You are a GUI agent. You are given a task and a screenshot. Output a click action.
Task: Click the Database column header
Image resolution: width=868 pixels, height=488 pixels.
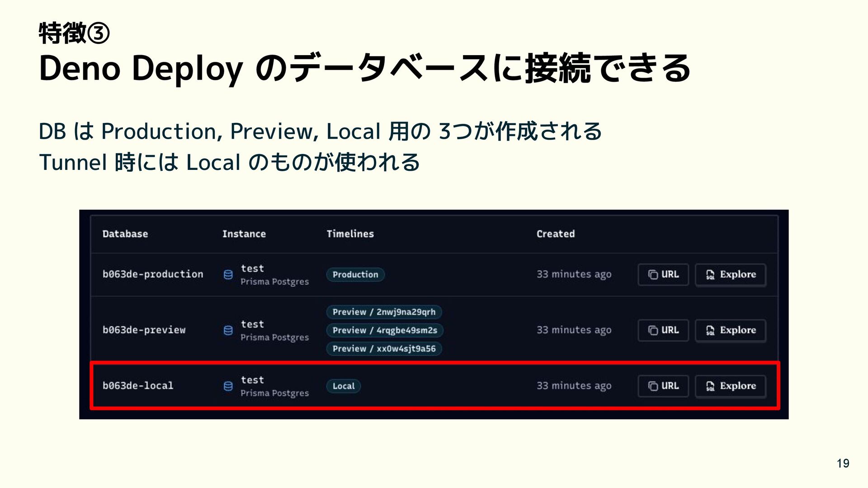(125, 234)
